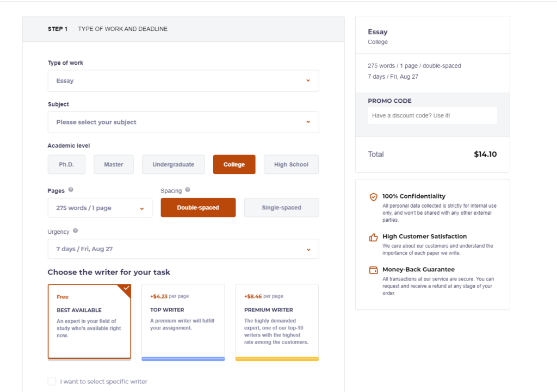The height and width of the screenshot is (392, 557).
Task: Click the +$4.23 per page price
Action: pos(170,296)
